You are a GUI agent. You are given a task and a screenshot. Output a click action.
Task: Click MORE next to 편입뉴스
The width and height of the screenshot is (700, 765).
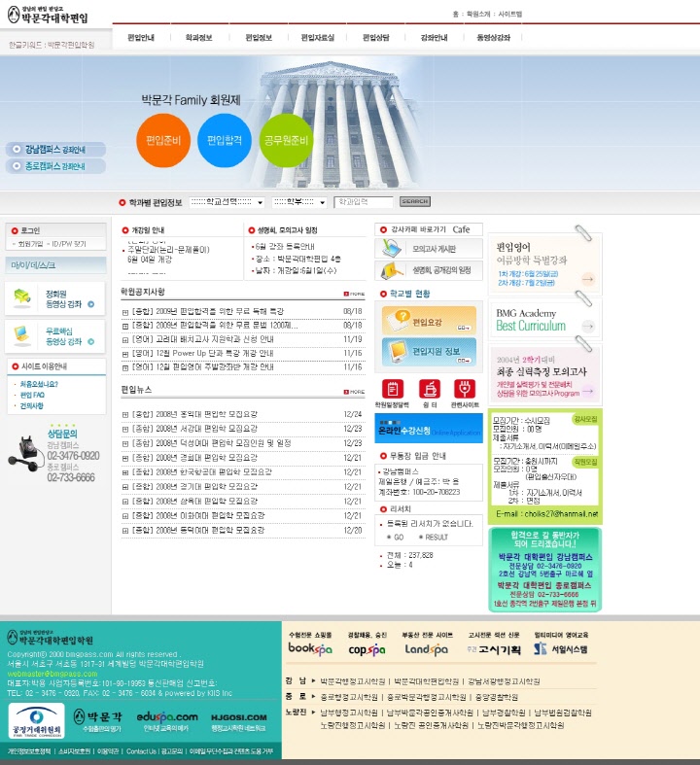(355, 392)
